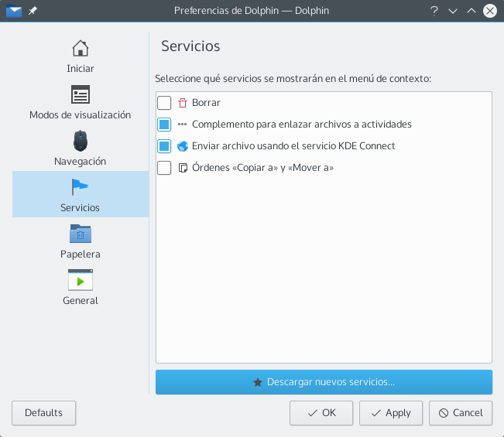Click the Cancel button

pyautogui.click(x=461, y=413)
